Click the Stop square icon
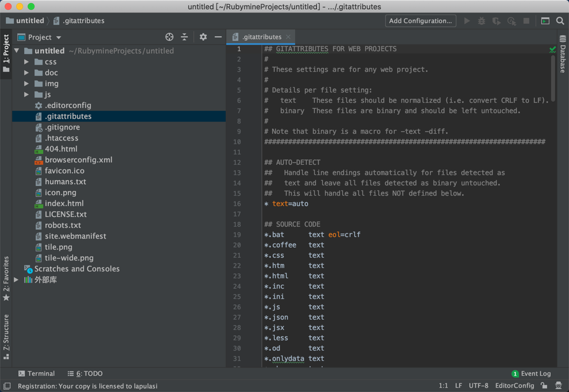Image resolution: width=569 pixels, height=392 pixels. point(526,21)
